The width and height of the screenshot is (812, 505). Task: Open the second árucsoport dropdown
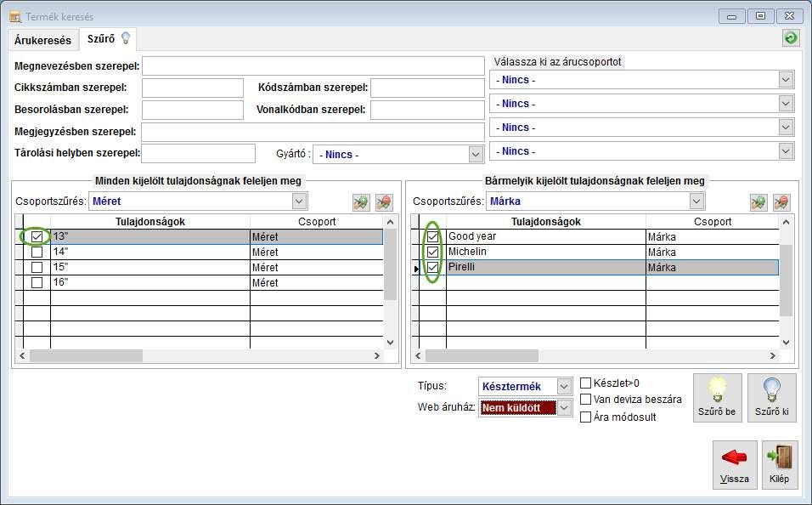786,104
